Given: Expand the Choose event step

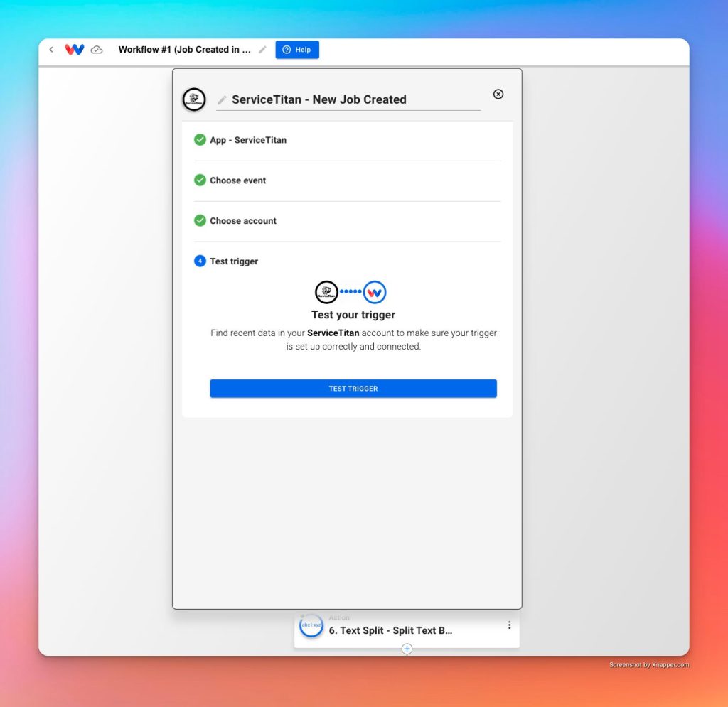Looking at the screenshot, I should pyautogui.click(x=347, y=180).
